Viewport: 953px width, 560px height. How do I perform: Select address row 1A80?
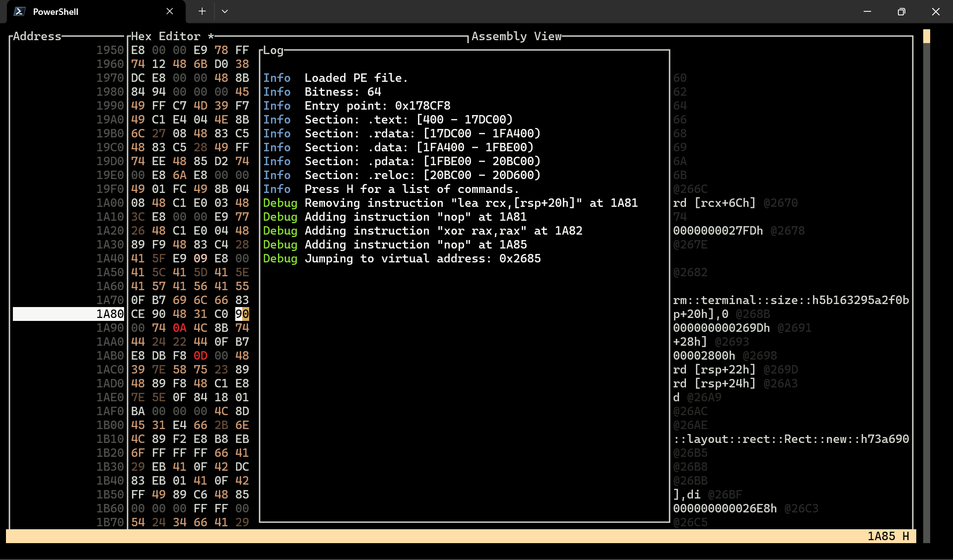click(x=68, y=314)
